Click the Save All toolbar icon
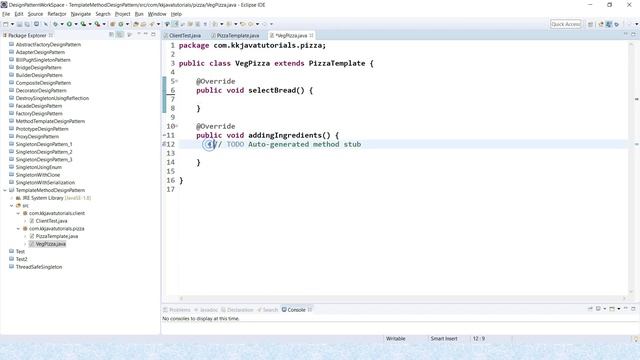Viewport: 640px width, 360px height. 27,24
